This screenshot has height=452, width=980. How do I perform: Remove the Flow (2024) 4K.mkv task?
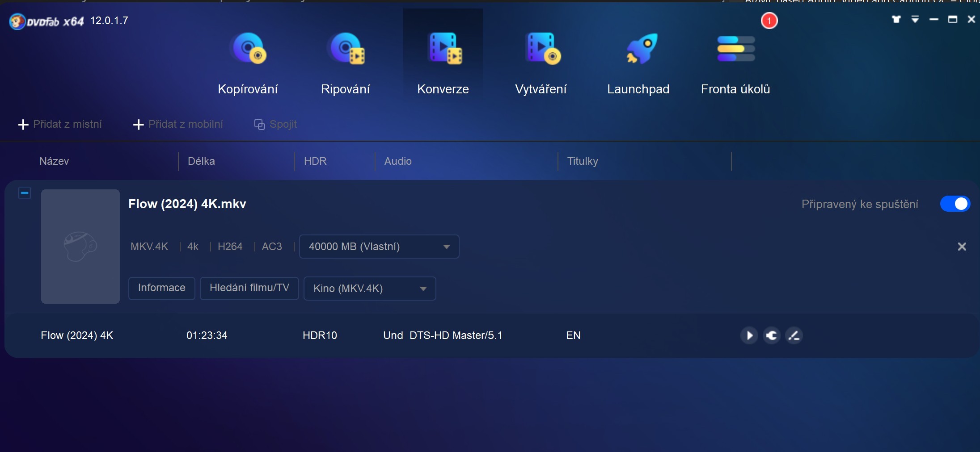(x=962, y=247)
